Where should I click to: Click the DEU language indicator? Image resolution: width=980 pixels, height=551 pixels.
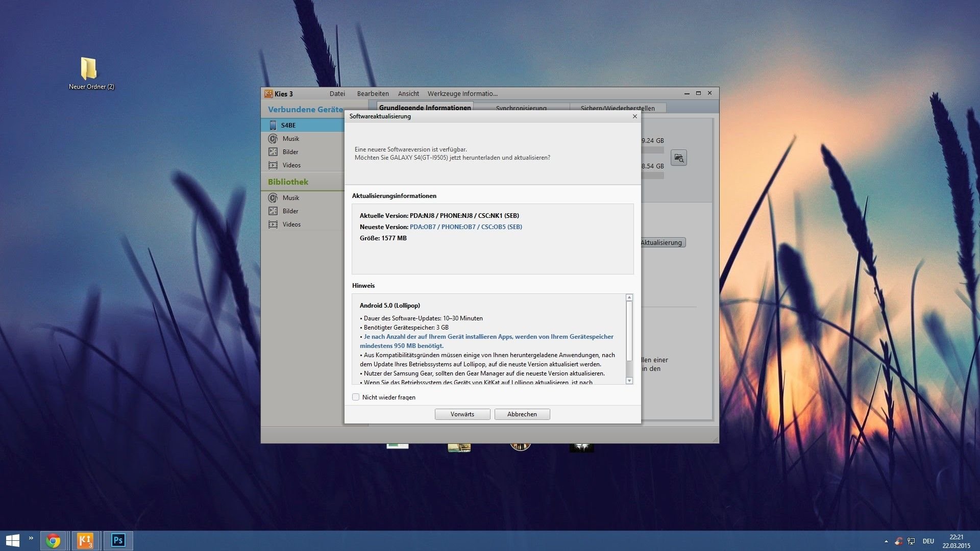click(928, 541)
